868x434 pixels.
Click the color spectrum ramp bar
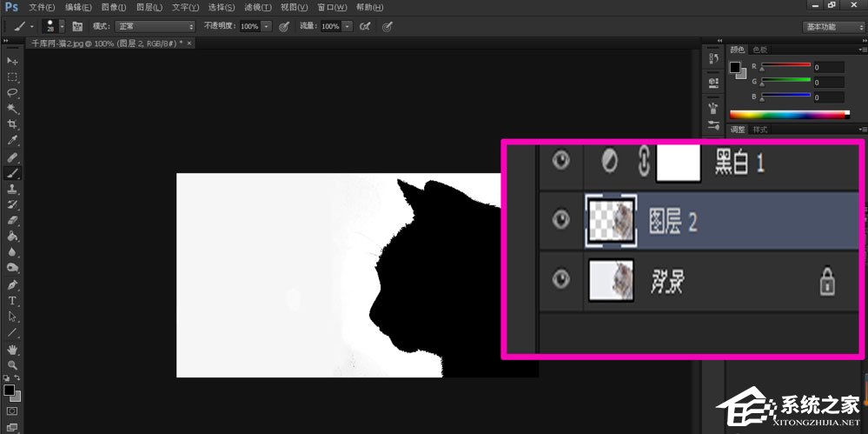point(788,114)
